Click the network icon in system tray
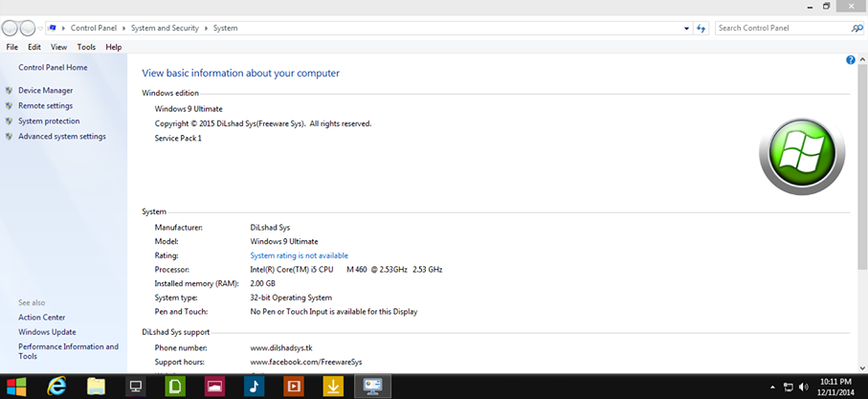The height and width of the screenshot is (399, 868). (x=789, y=387)
